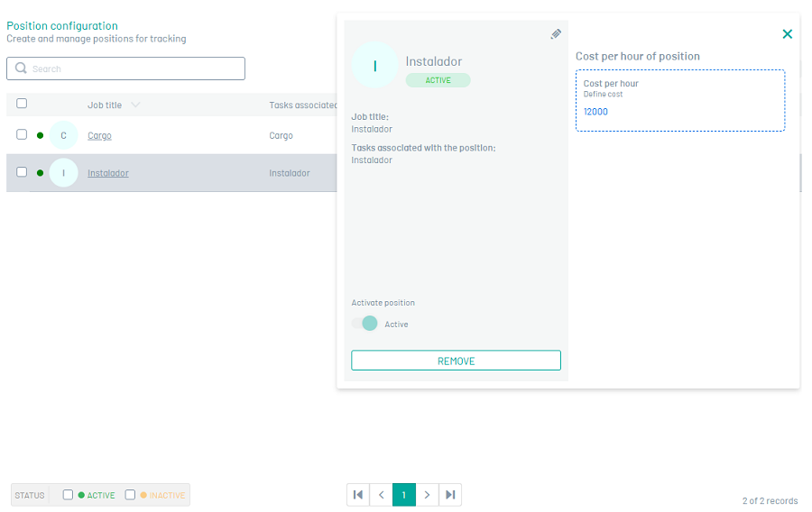Toggle the Activate position switch
812x512 pixels.
coord(366,324)
